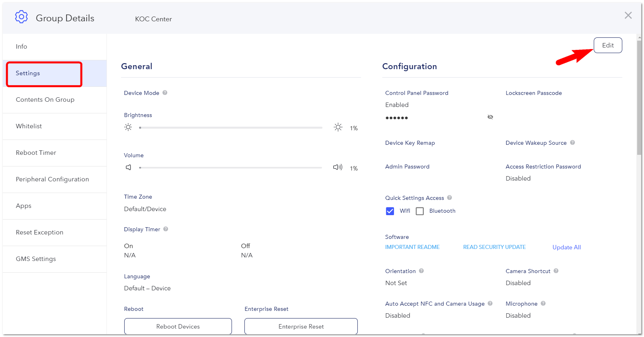Open Contents On Group tab
This screenshot has width=644, height=337.
pos(55,100)
